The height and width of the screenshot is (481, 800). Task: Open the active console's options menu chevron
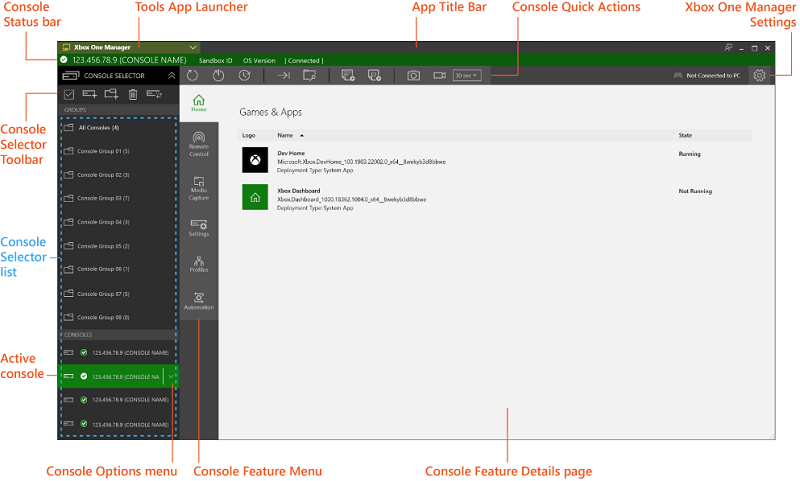pyautogui.click(x=171, y=376)
